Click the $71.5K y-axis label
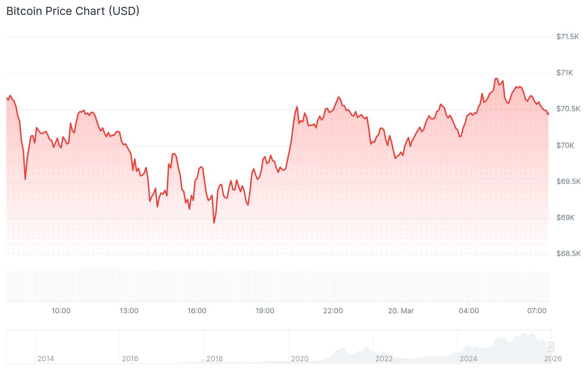The width and height of the screenshot is (588, 373). 567,37
